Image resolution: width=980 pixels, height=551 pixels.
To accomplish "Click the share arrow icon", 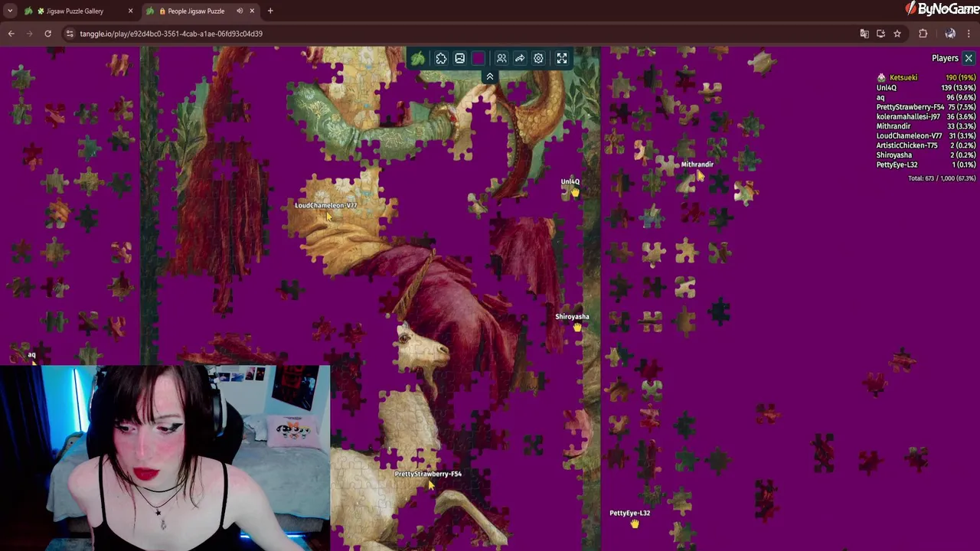I will point(520,58).
